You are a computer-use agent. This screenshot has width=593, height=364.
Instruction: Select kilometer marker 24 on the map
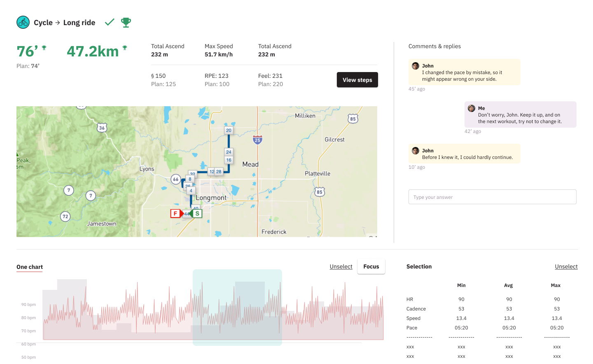(229, 152)
